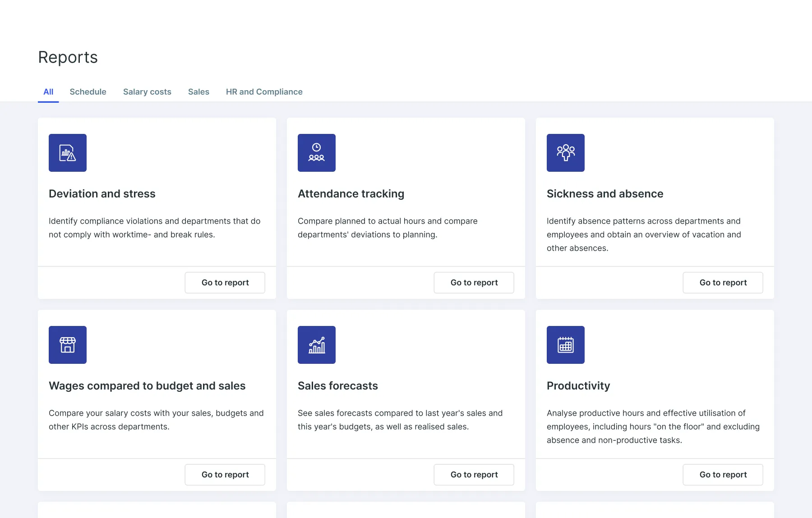Go to report for Attendance tracking

click(474, 283)
